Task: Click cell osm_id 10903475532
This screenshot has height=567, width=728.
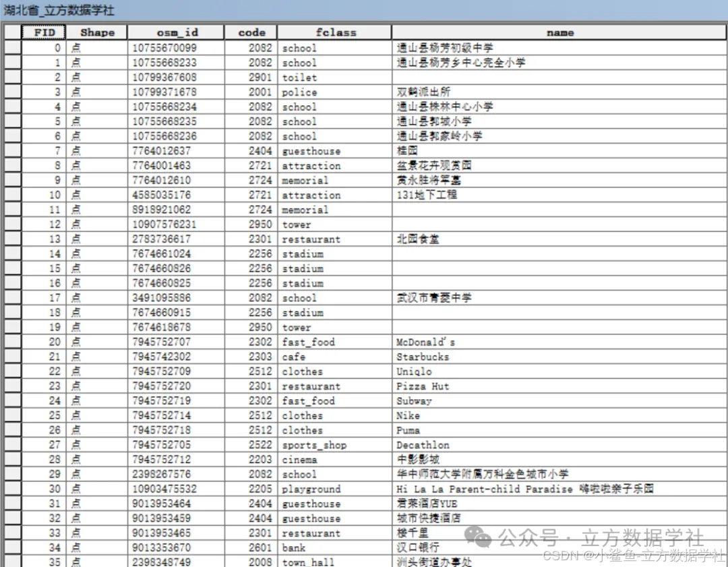Action: pyautogui.click(x=177, y=489)
